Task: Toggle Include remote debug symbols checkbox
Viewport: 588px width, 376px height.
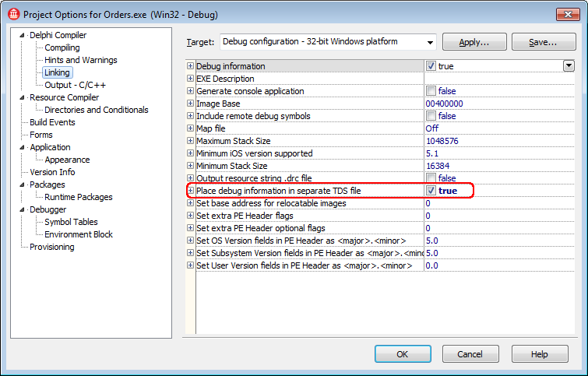Action: 431,116
